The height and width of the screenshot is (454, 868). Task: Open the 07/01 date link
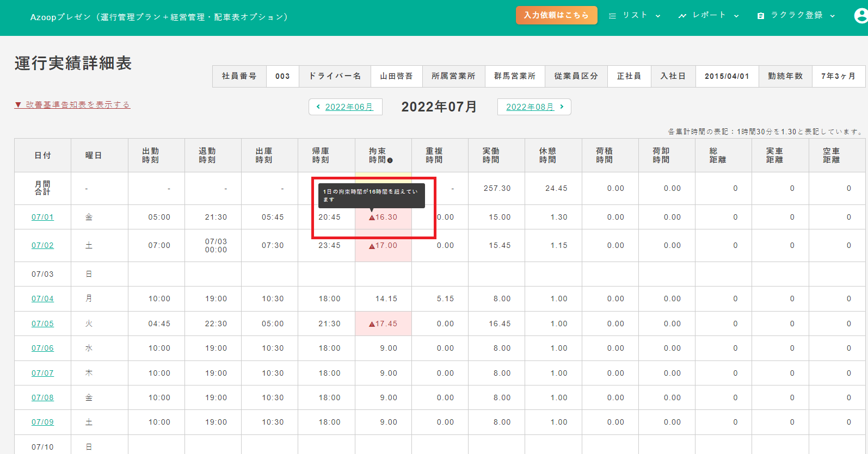42,217
